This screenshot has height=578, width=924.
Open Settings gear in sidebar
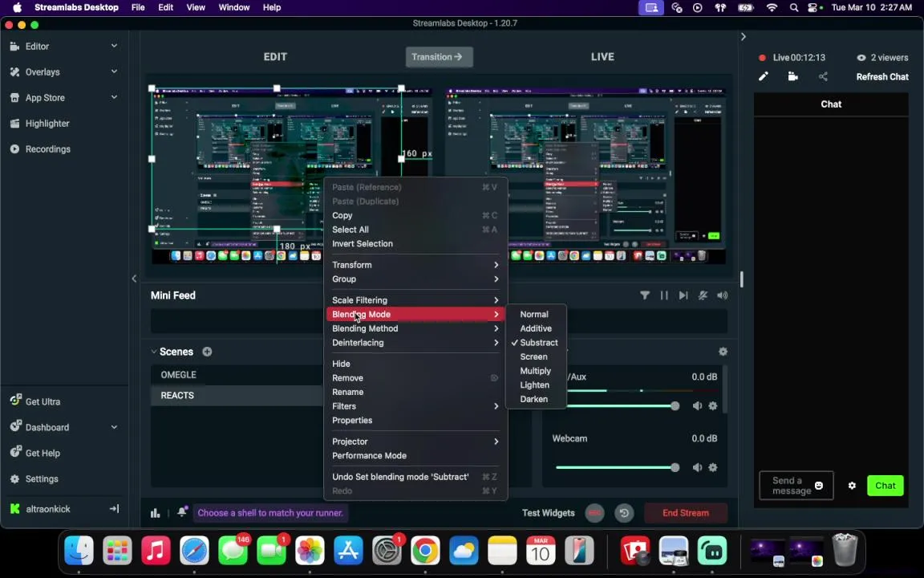tap(14, 479)
